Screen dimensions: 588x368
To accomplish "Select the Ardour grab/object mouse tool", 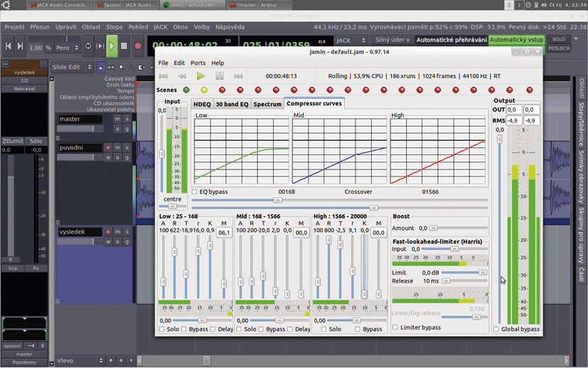I will point(100,67).
